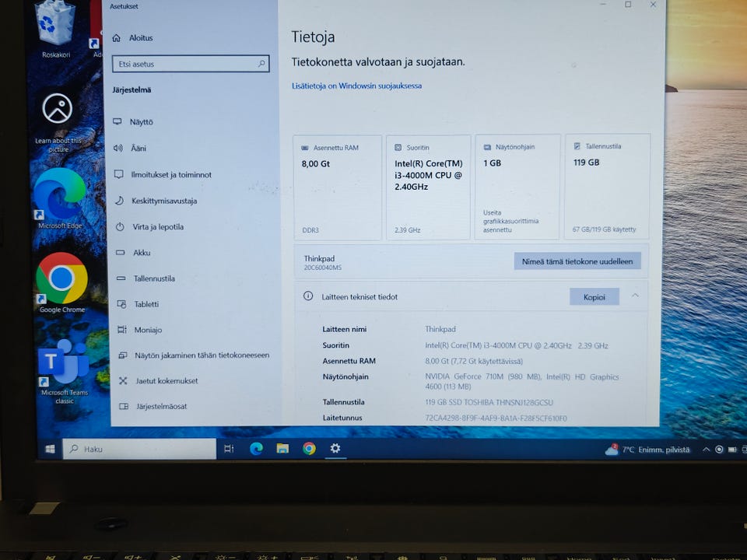Close the Asetukset window
The image size is (747, 560).
click(x=653, y=5)
